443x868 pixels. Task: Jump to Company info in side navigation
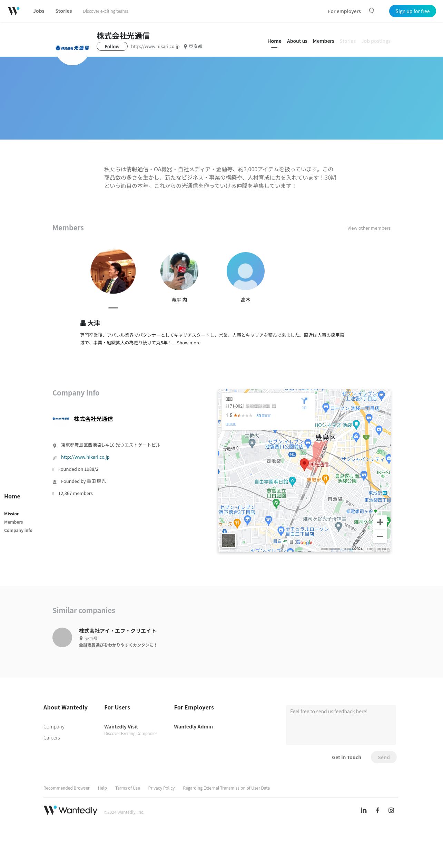18,530
